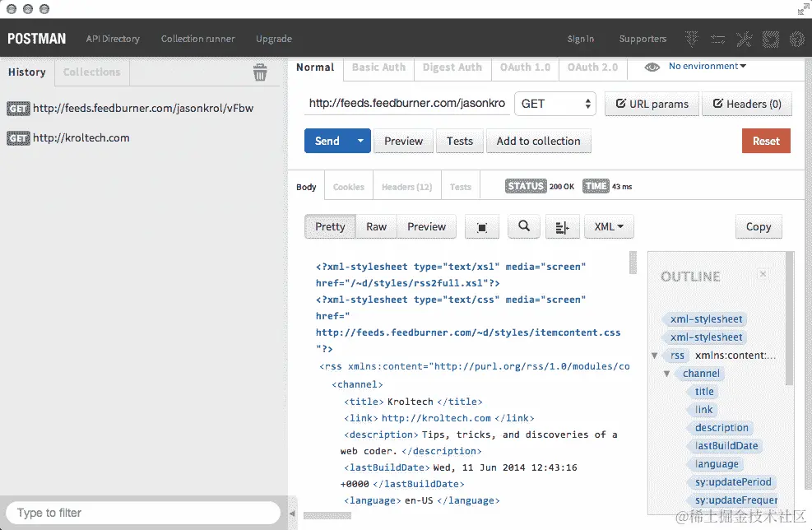Open the response Tests tab
The width and height of the screenshot is (812, 530).
461,187
